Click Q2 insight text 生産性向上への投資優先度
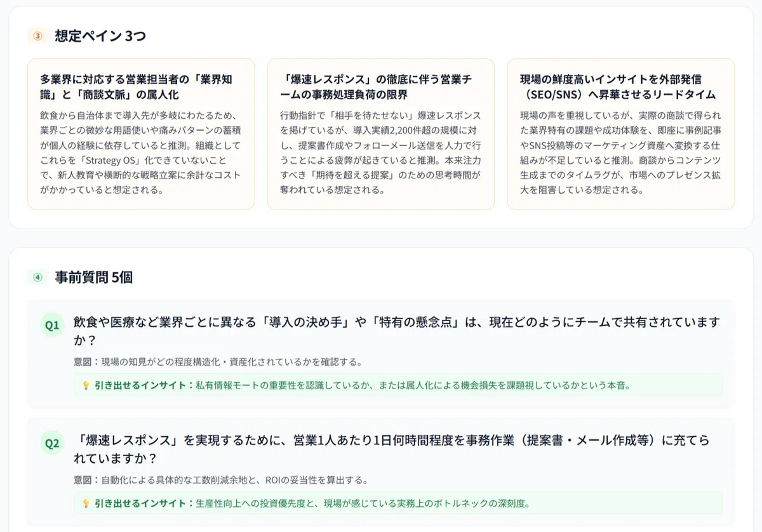This screenshot has height=532, width=762. pos(363,503)
